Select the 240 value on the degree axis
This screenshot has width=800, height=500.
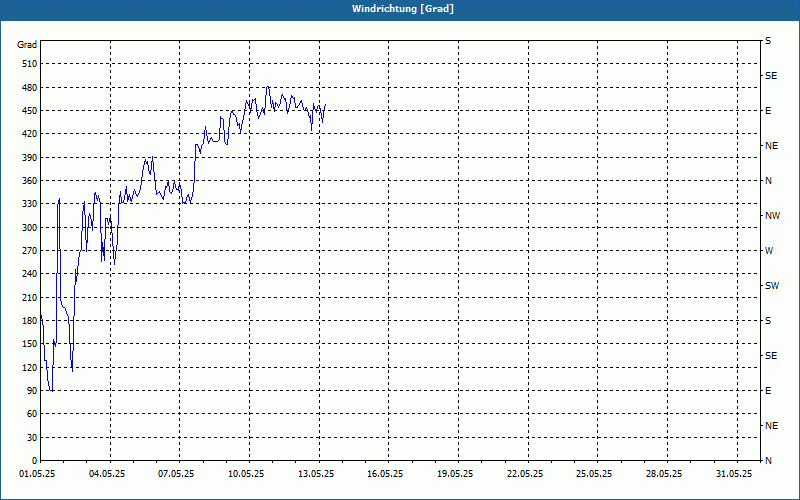[x=30, y=273]
